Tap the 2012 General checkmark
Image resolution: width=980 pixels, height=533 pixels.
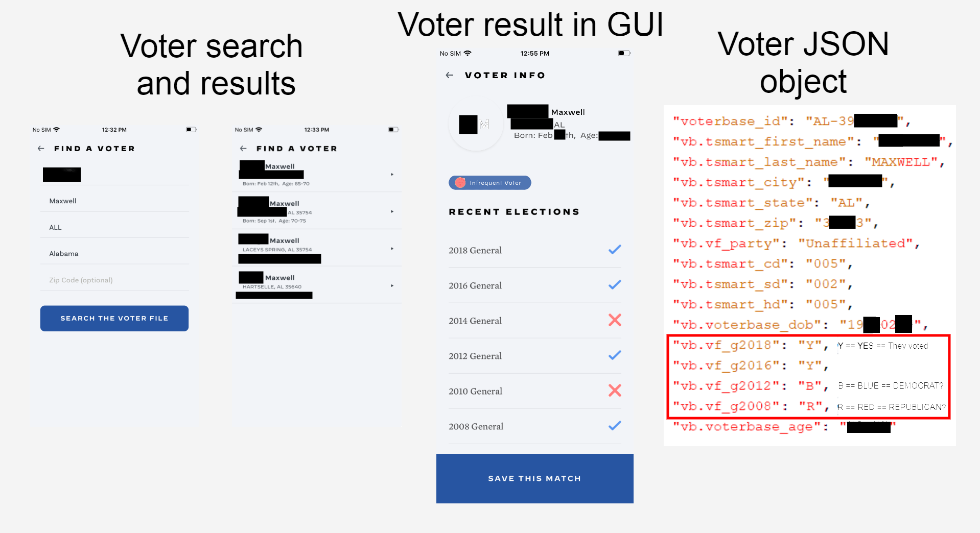(x=615, y=355)
